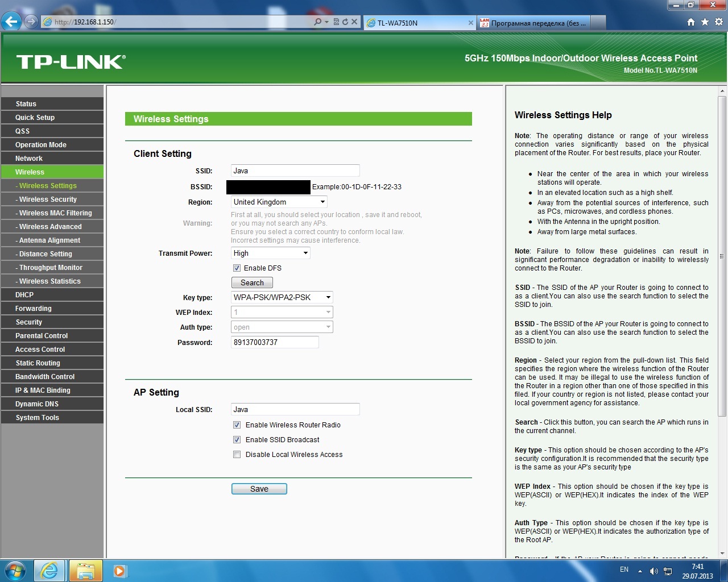Open browser Tools gear icon
Image resolution: width=728 pixels, height=582 pixels.
click(719, 22)
